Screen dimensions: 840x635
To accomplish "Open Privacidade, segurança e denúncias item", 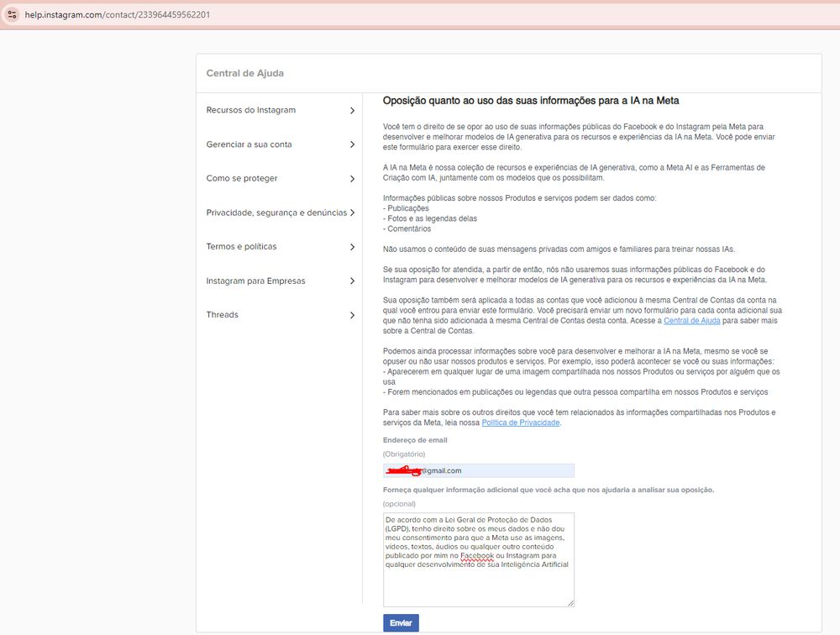I will pyautogui.click(x=276, y=213).
